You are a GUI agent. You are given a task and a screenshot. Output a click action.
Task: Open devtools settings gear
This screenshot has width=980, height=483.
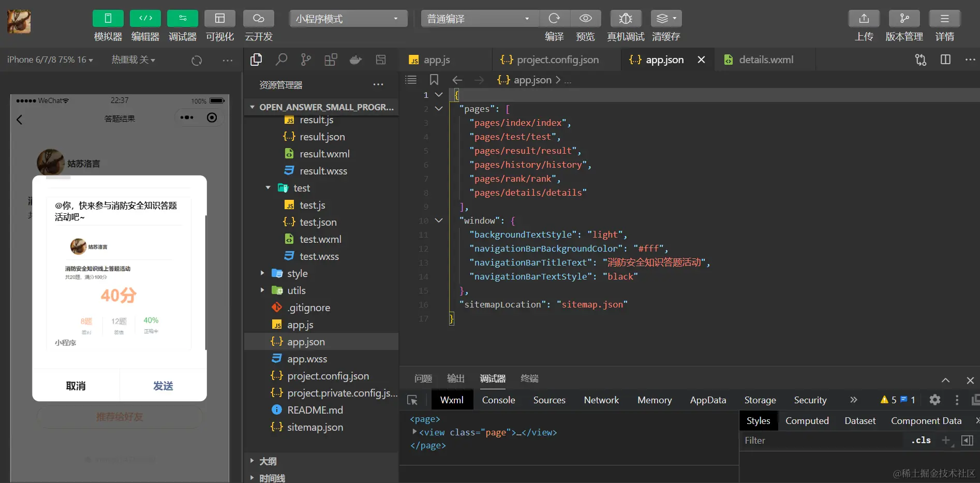tap(934, 400)
